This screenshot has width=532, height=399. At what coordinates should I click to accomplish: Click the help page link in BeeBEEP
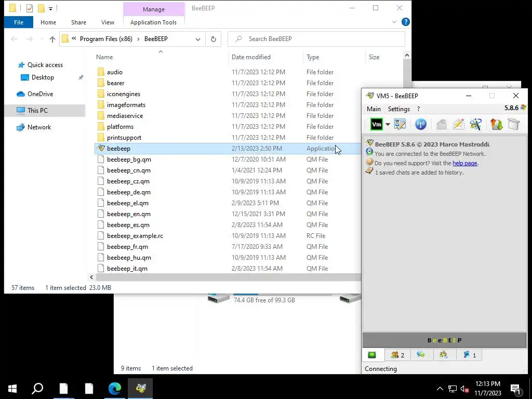pyautogui.click(x=465, y=163)
